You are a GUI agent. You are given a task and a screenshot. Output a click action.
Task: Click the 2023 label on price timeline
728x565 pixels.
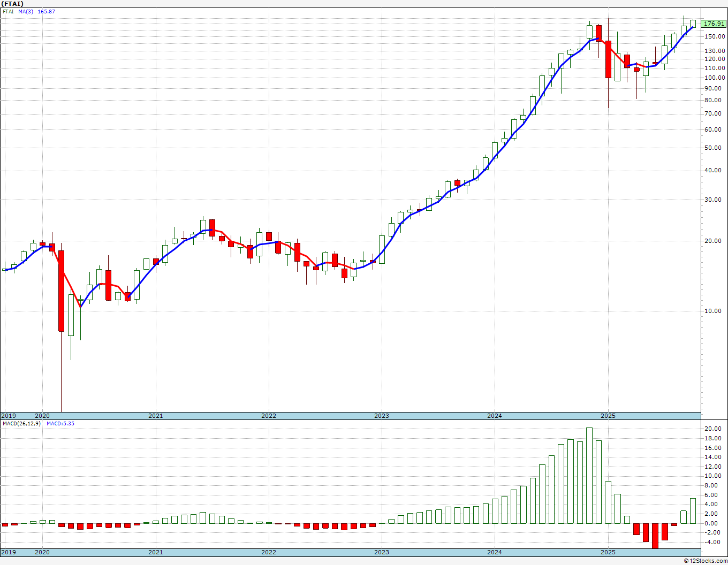(382, 416)
